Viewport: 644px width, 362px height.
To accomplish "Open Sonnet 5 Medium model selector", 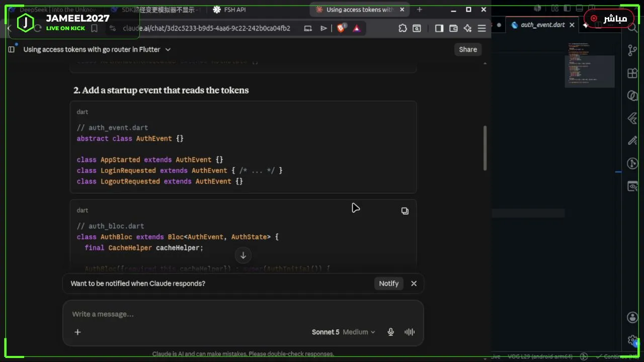I will [x=343, y=332].
